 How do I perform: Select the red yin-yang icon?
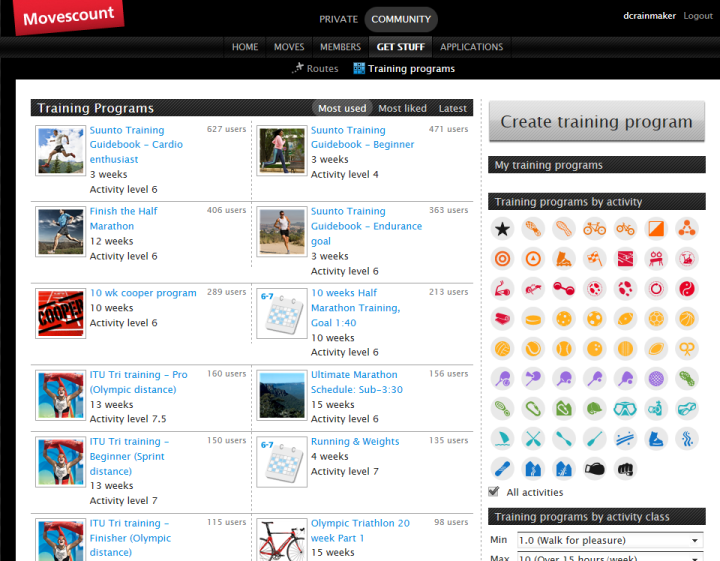click(x=687, y=289)
